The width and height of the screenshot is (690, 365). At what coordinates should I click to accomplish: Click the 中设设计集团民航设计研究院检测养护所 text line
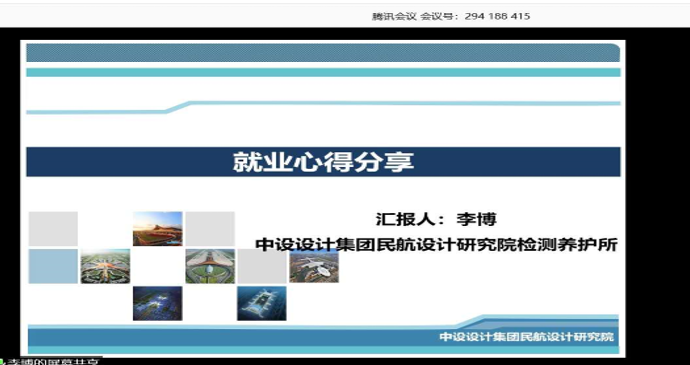coord(437,244)
